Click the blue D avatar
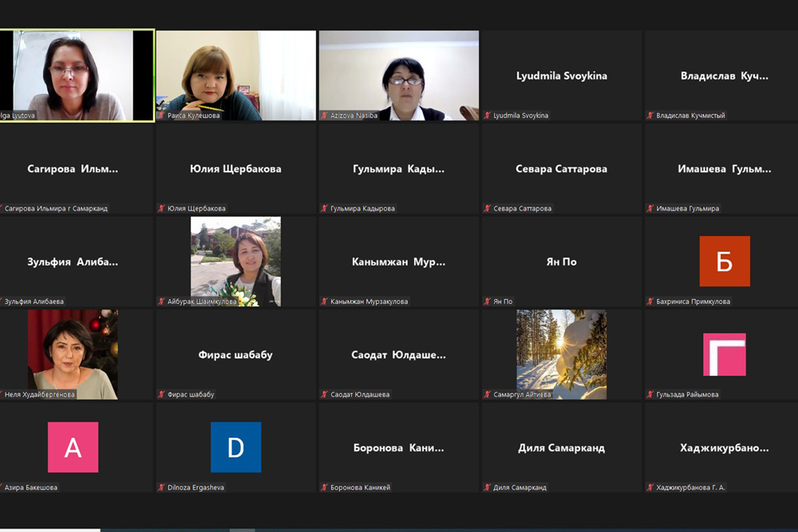798x532 pixels. pos(235,447)
